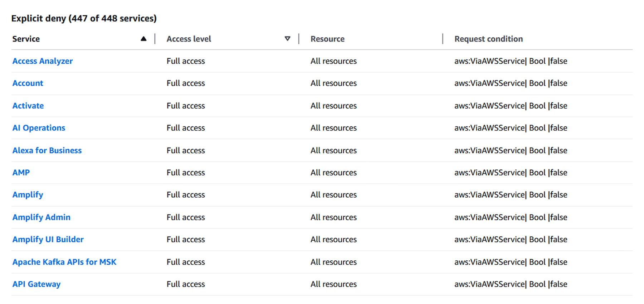Select All resources in API Gateway row
Viewport: 644px width, 304px height.
333,284
